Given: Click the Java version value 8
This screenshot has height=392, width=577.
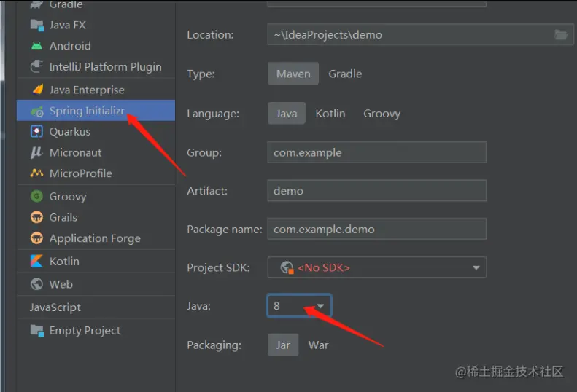Looking at the screenshot, I should pos(276,306).
